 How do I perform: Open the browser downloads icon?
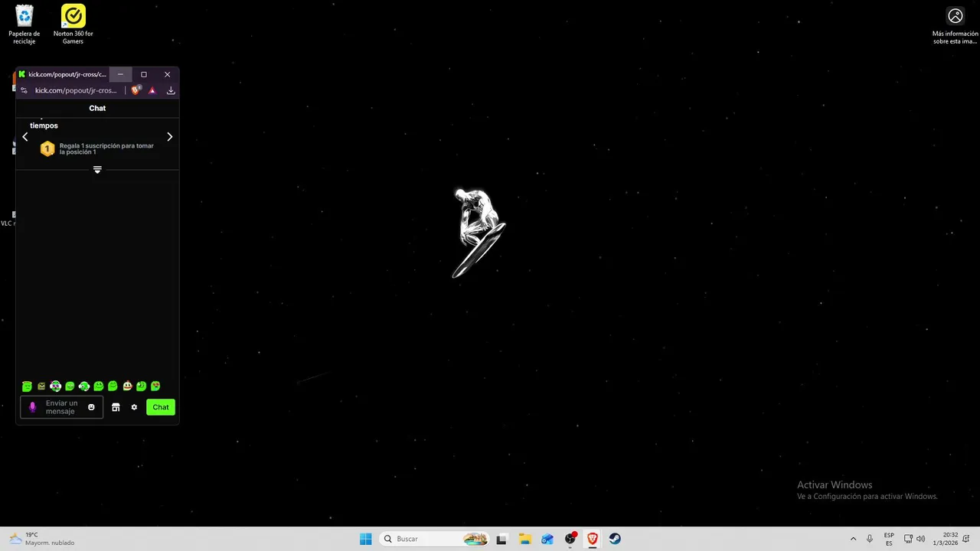coord(171,90)
